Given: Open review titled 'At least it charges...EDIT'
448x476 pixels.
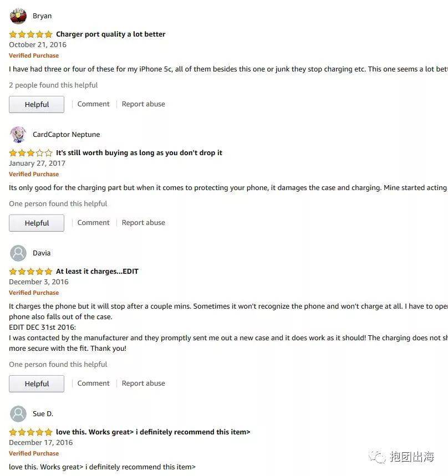Looking at the screenshot, I should point(97,272).
